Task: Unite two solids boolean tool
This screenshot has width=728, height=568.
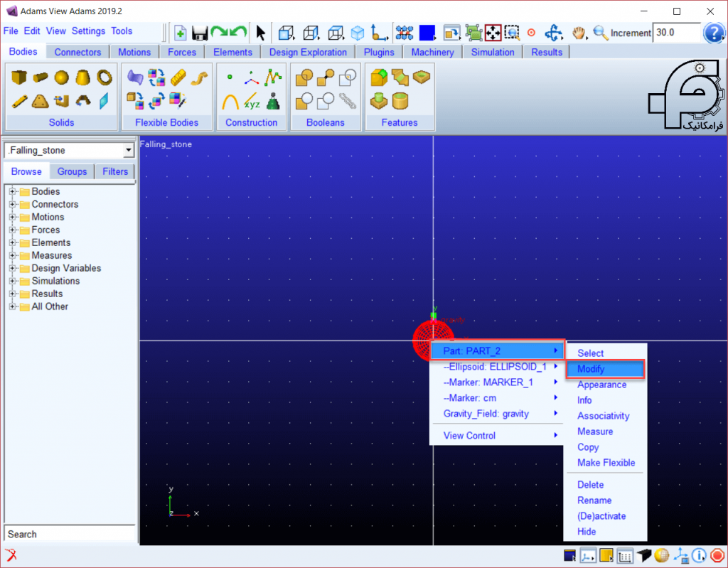Action: click(304, 77)
